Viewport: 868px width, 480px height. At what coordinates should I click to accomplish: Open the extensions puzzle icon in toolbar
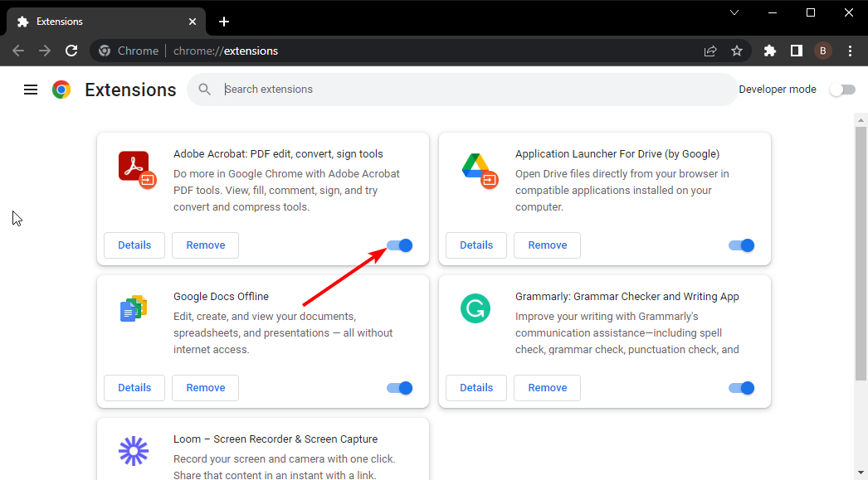(x=769, y=51)
